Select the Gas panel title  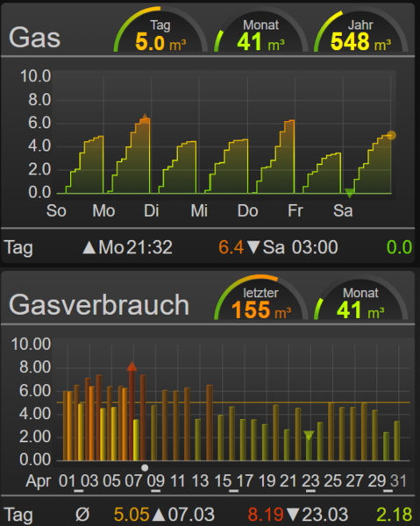pyautogui.click(x=34, y=38)
